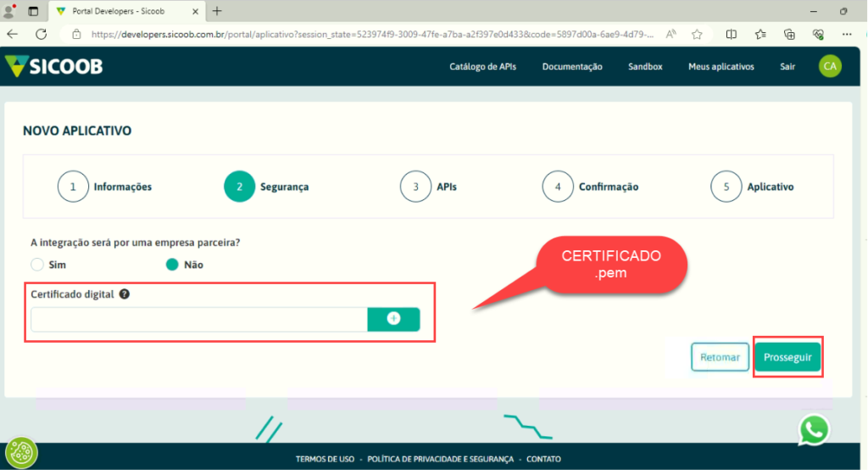Screen dimensions: 868x470
Task: Click the help icon beside Certificado digital
Action: pyautogui.click(x=125, y=294)
